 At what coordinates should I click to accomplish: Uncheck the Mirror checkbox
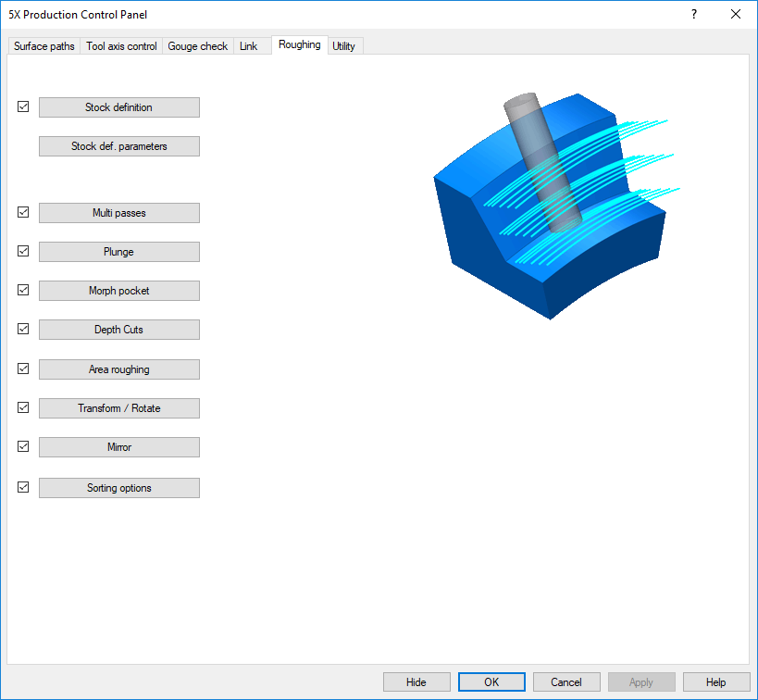(x=23, y=447)
